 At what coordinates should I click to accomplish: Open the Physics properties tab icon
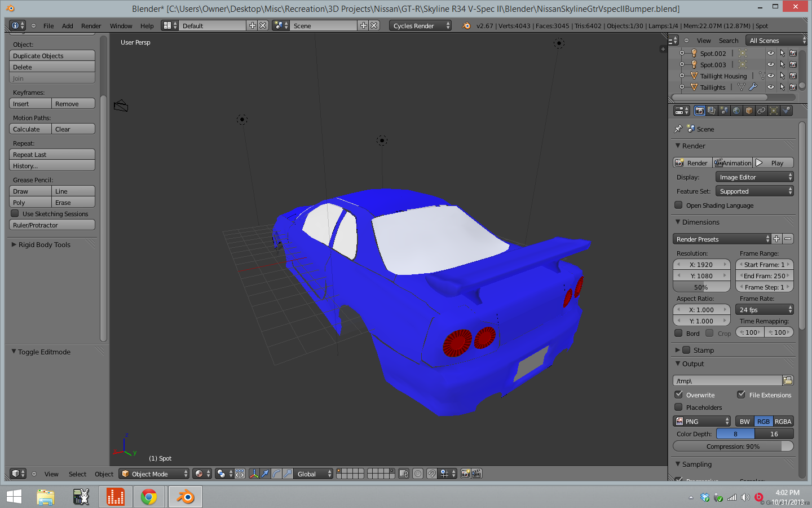[x=786, y=111]
